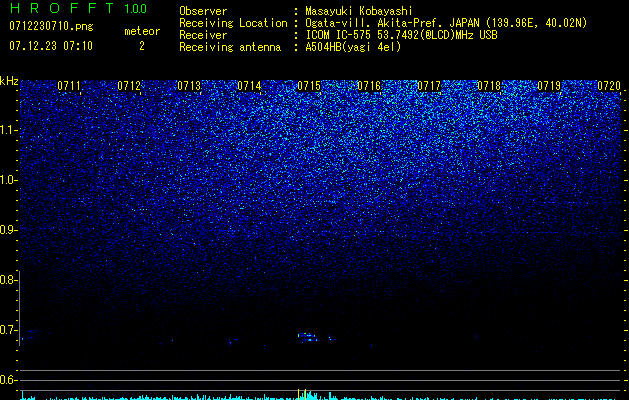Click the meteor label
Screen dimensions: 629x400
click(x=142, y=31)
